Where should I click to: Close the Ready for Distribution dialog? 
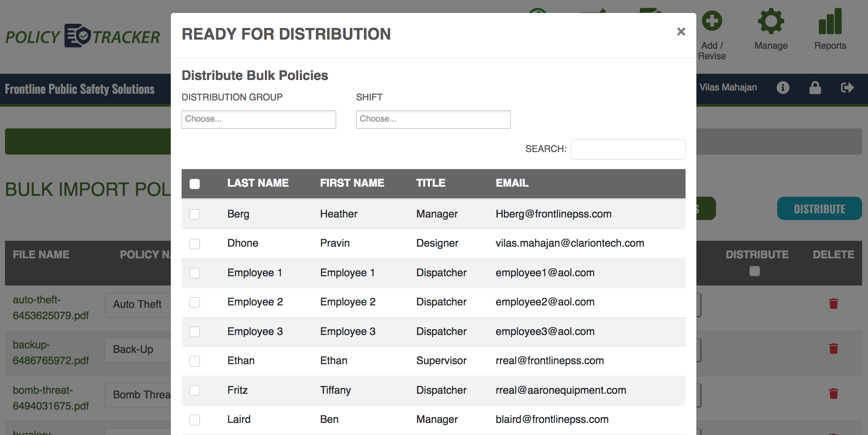tap(681, 32)
